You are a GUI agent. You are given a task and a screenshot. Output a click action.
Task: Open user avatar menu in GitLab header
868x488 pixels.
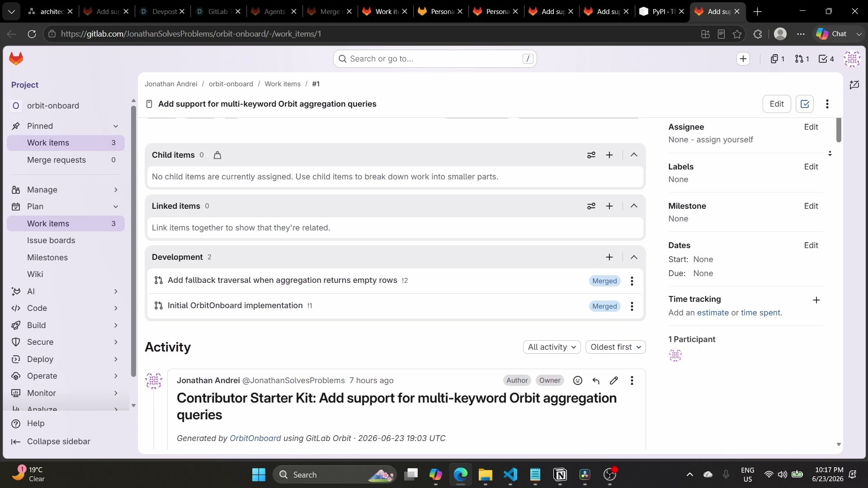pos(852,59)
